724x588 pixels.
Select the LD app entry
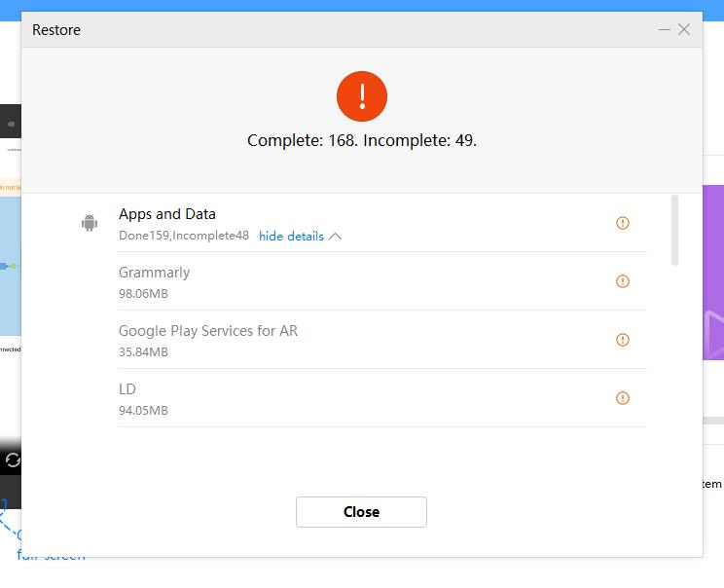(x=127, y=389)
